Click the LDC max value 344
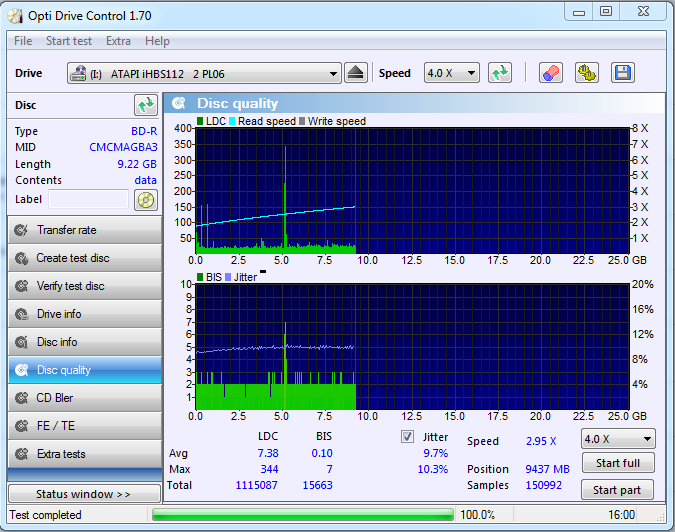The width and height of the screenshot is (675, 532). coord(269,469)
